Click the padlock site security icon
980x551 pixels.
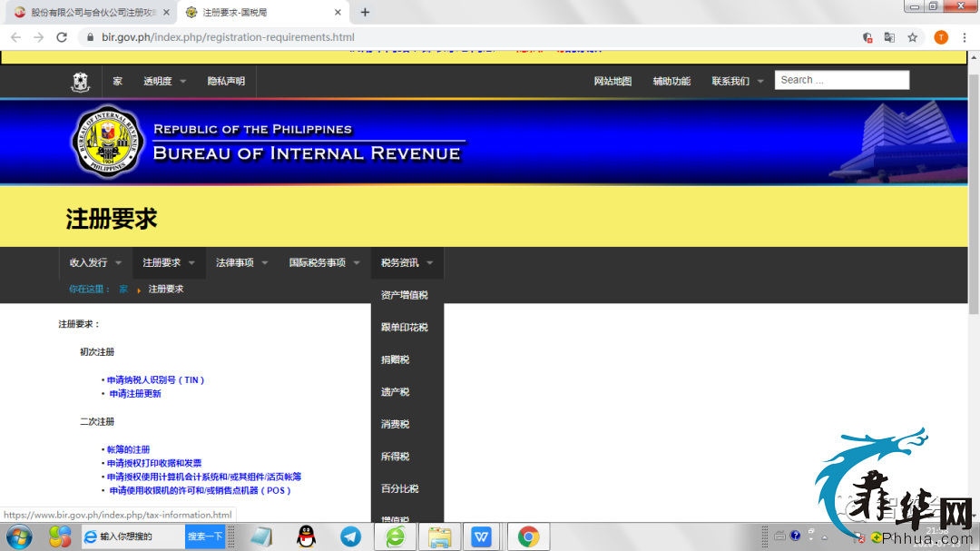(91, 37)
